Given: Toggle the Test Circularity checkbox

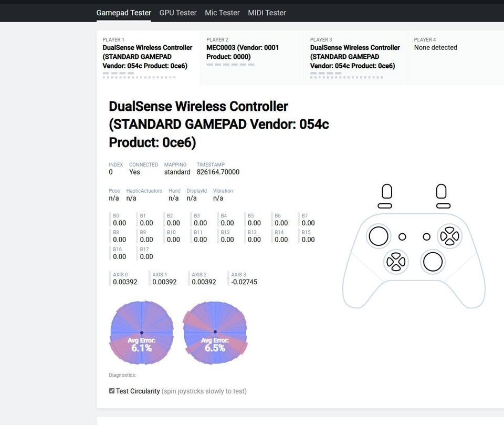Looking at the screenshot, I should tap(111, 391).
